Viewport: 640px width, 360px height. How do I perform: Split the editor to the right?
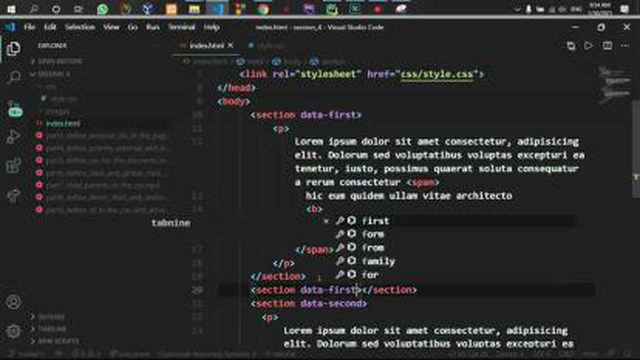(x=607, y=45)
